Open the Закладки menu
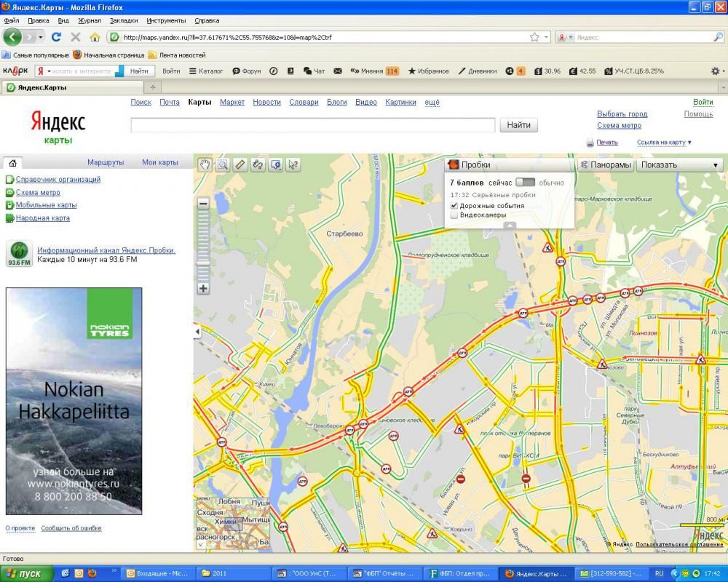This screenshot has width=728, height=582. coord(124,20)
